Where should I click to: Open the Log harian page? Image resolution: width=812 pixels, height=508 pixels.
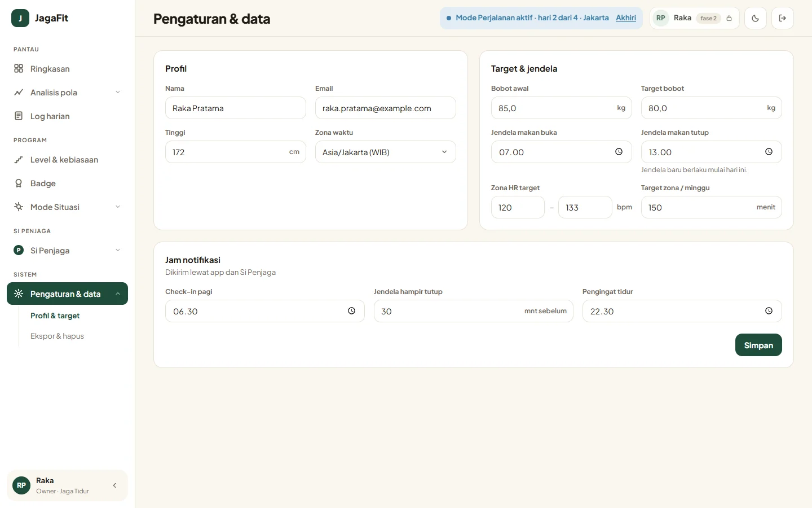point(67,116)
